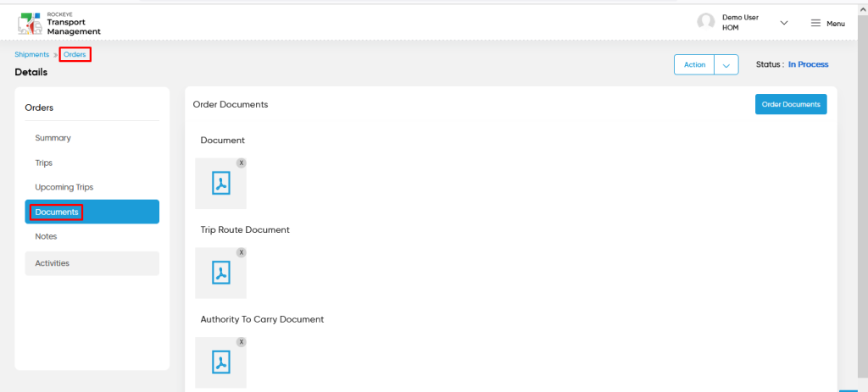This screenshot has height=392, width=868.
Task: Open the Activities sidebar section
Action: [92, 263]
